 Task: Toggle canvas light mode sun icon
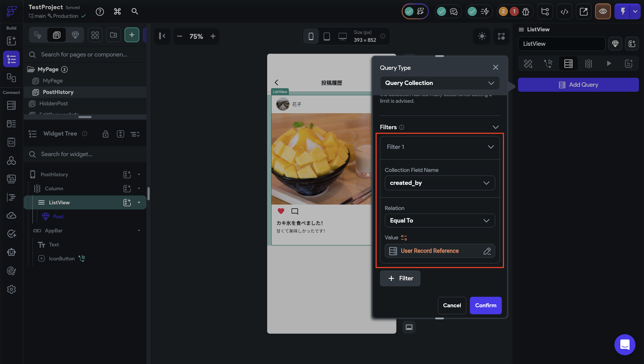click(482, 36)
